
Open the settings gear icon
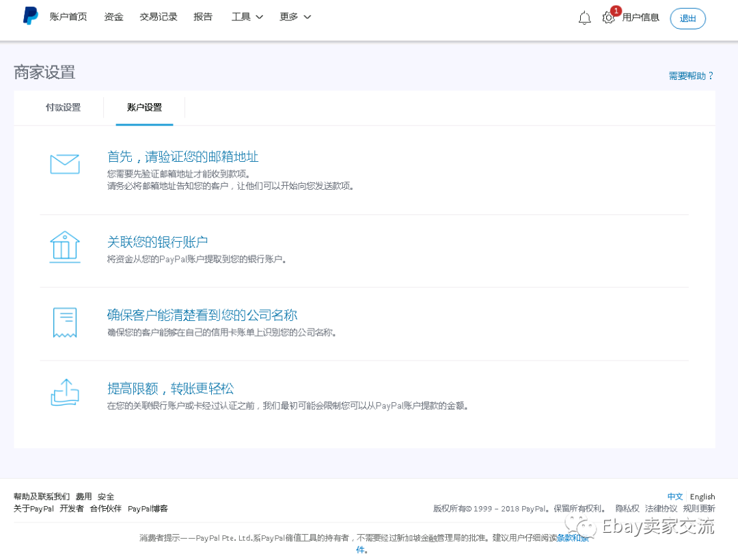[x=608, y=18]
